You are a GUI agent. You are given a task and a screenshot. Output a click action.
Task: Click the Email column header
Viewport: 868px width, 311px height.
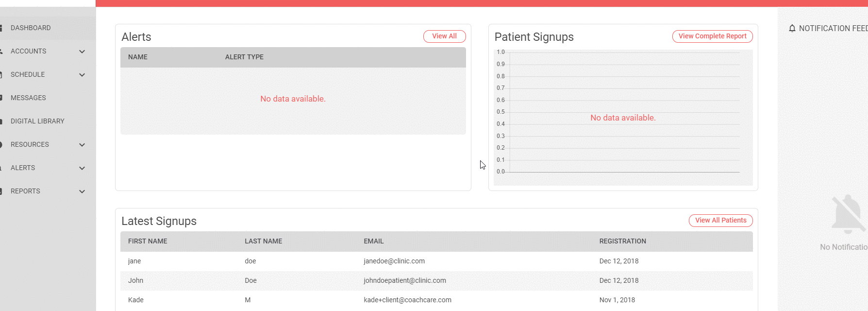[x=373, y=242]
